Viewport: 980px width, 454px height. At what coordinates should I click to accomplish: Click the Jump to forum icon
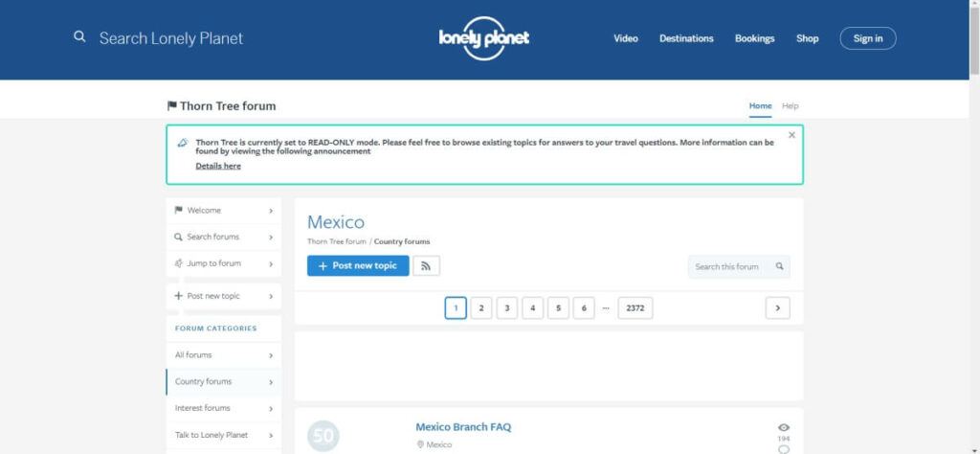[179, 263]
